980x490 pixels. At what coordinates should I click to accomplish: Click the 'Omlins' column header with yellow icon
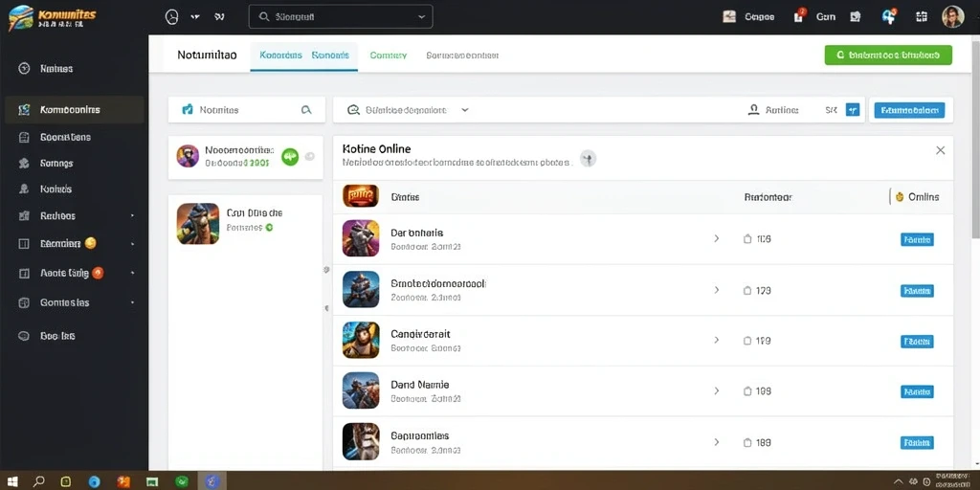[x=916, y=197]
